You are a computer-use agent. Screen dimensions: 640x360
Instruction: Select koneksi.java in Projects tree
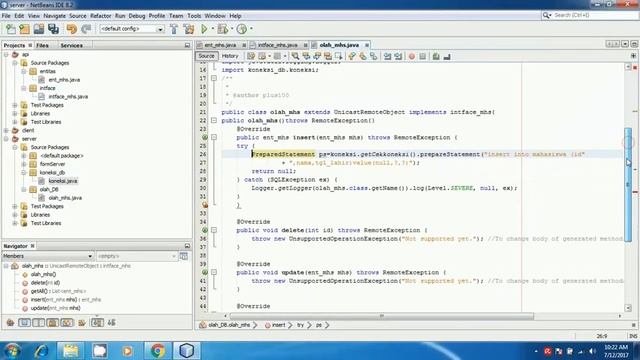[62, 181]
